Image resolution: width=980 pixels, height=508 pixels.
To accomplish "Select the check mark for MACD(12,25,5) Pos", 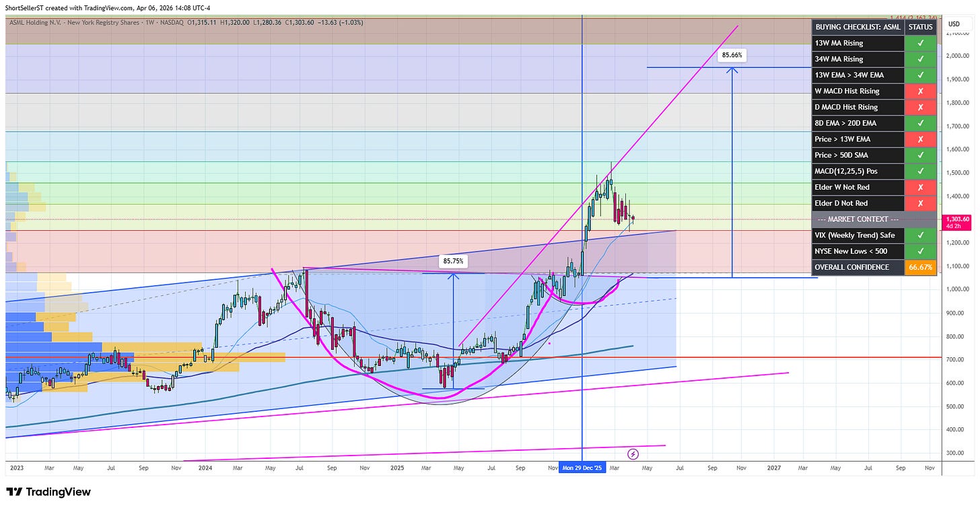I will pyautogui.click(x=920, y=171).
